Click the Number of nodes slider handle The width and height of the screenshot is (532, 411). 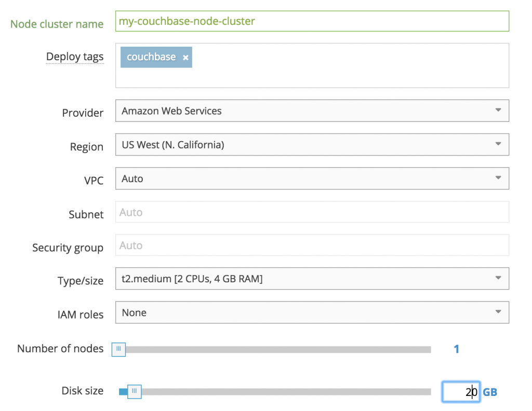[x=119, y=349]
